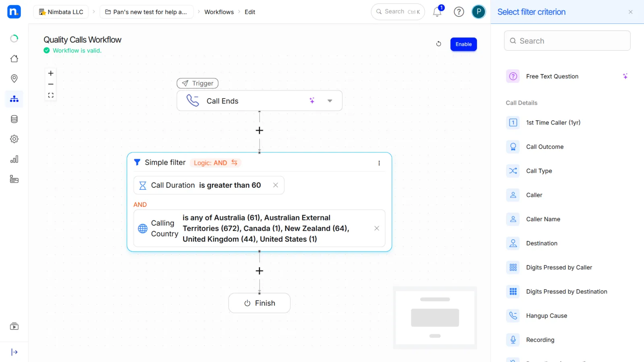
Task: Open the Home sidebar icon
Action: pyautogui.click(x=14, y=59)
